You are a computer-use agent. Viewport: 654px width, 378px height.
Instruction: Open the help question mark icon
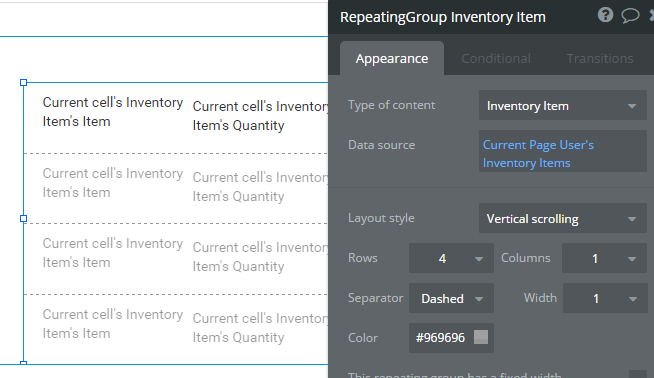point(605,15)
